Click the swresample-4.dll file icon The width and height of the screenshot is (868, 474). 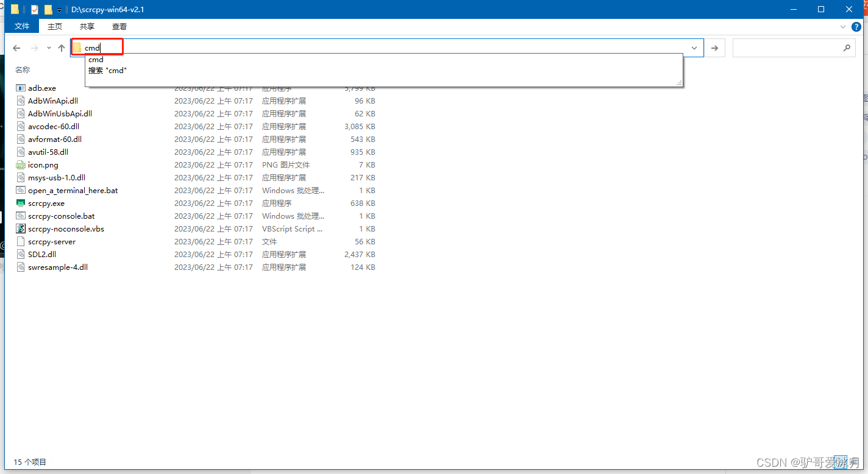coord(21,267)
